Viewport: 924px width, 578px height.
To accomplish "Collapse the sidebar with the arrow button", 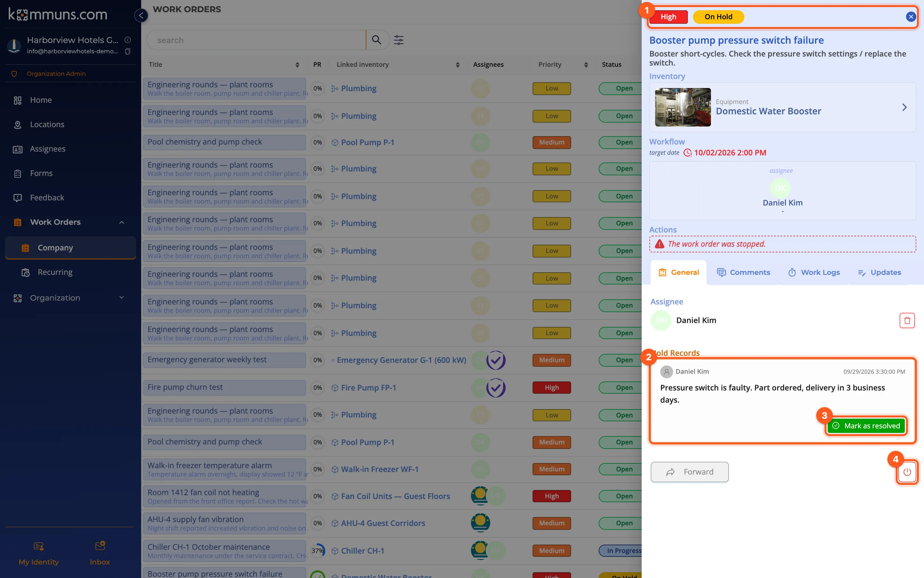I will (x=141, y=16).
